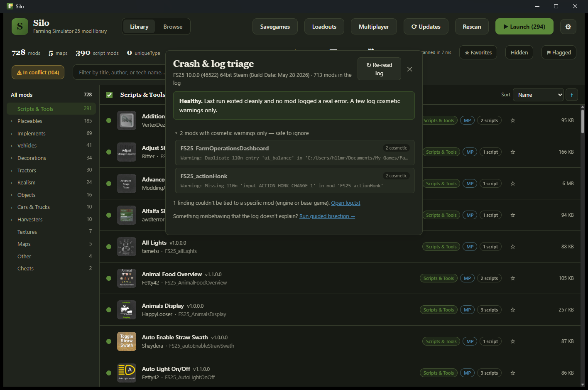Toggle sort direction arrow button
Screen dimensions: 588x390
(x=572, y=95)
